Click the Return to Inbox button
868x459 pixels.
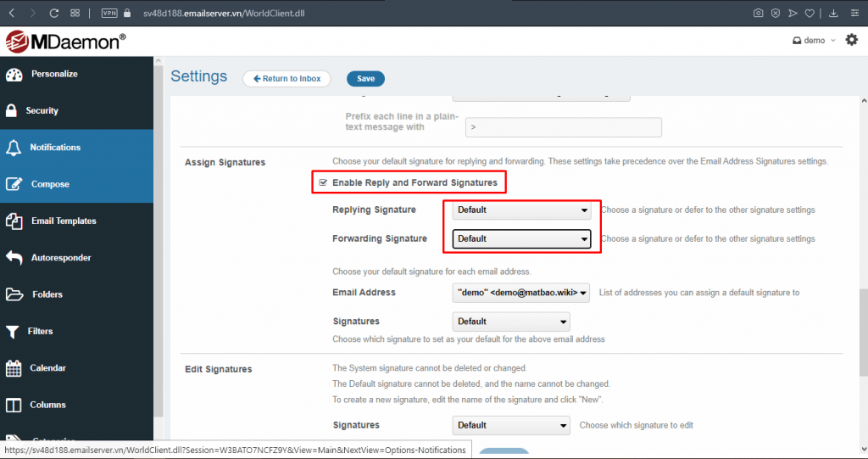[287, 79]
